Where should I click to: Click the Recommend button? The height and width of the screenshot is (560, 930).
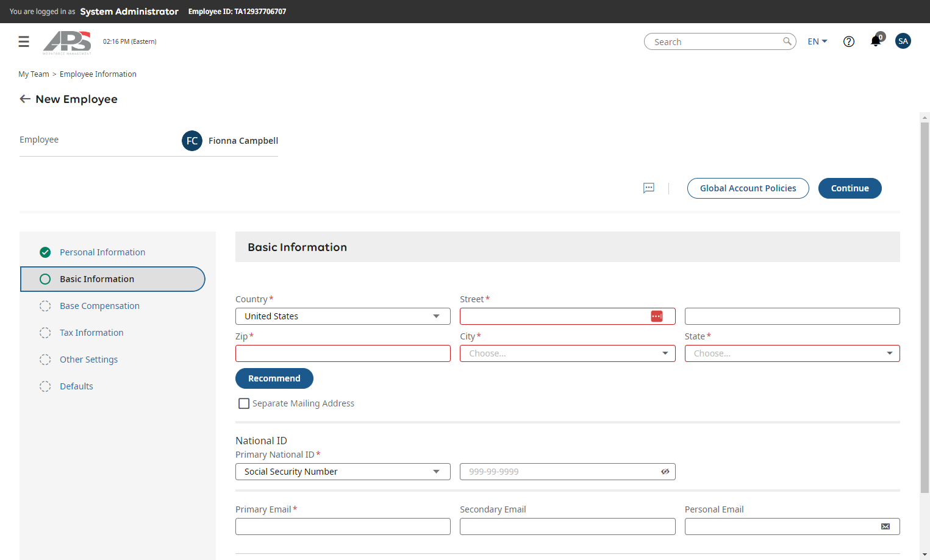coord(274,378)
